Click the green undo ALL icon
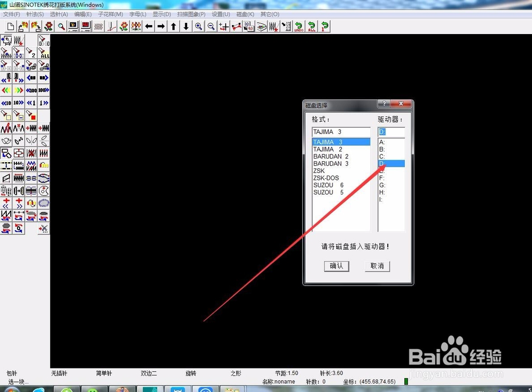 (311, 27)
